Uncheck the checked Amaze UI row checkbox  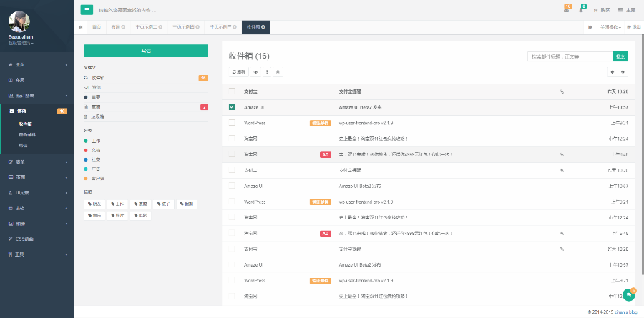pos(232,106)
